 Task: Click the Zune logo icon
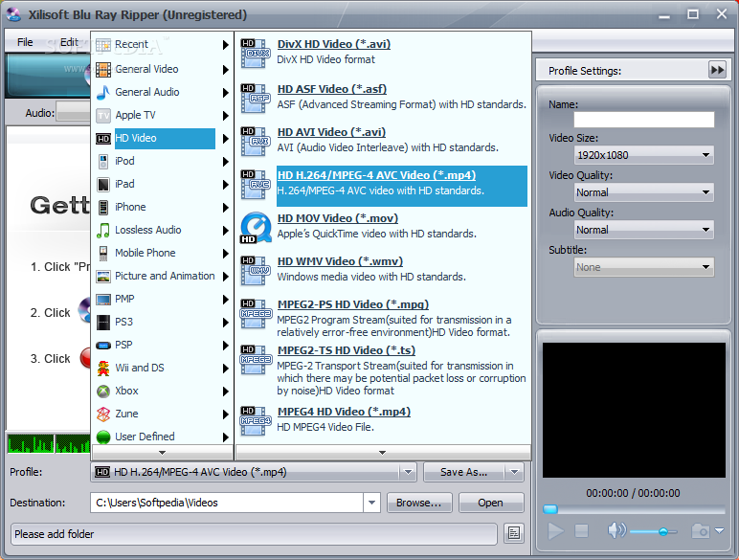click(103, 414)
